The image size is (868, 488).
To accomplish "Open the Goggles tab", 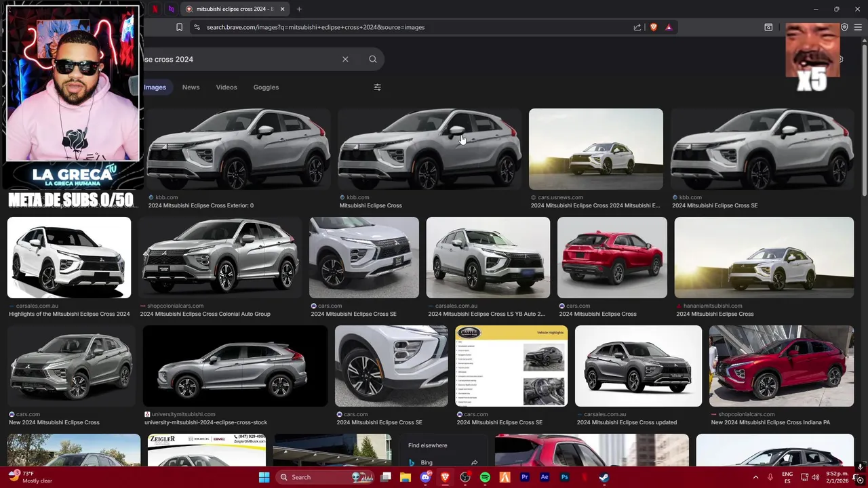I will 266,87.
